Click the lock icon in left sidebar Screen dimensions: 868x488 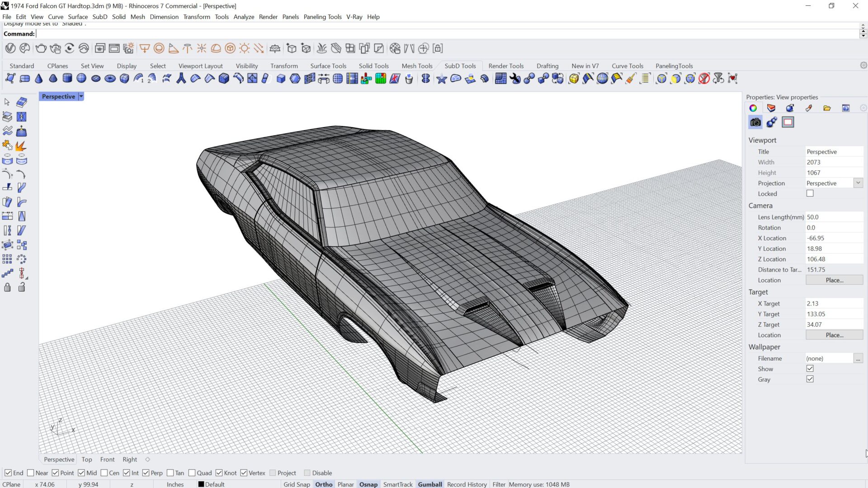point(7,287)
